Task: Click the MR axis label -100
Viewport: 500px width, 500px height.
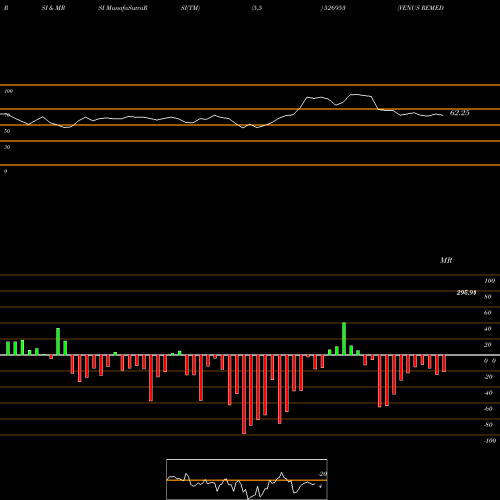Action: [490, 441]
